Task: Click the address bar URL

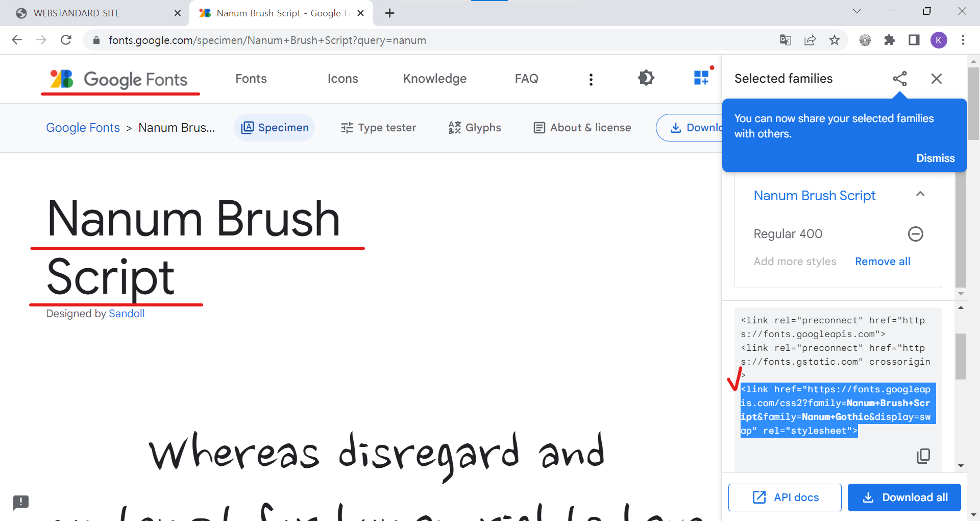Action: coord(267,40)
